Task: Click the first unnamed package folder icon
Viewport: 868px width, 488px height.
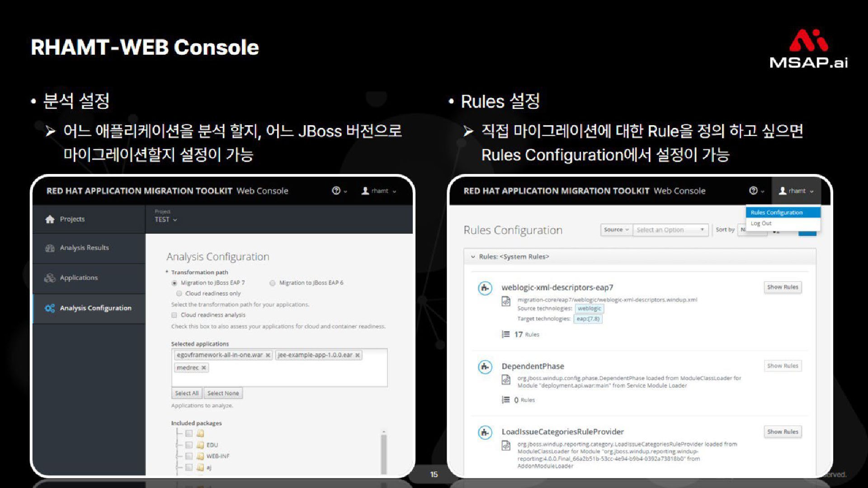Action: [x=200, y=433]
